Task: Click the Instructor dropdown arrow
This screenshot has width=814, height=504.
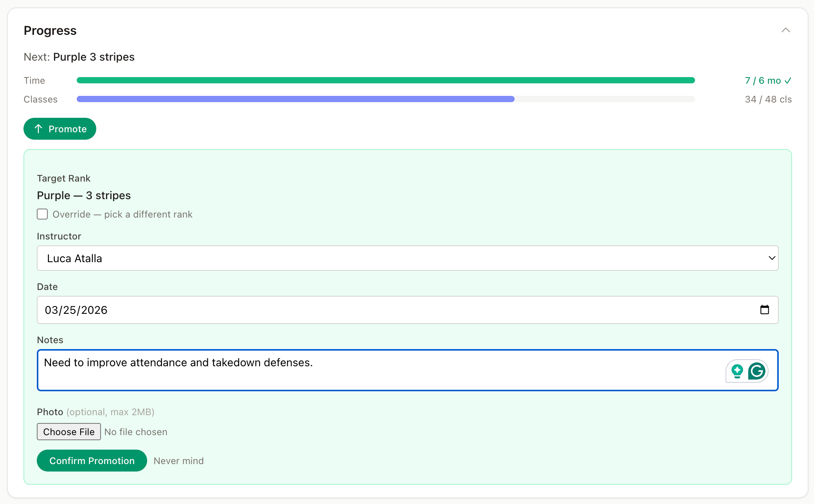Action: [x=772, y=258]
